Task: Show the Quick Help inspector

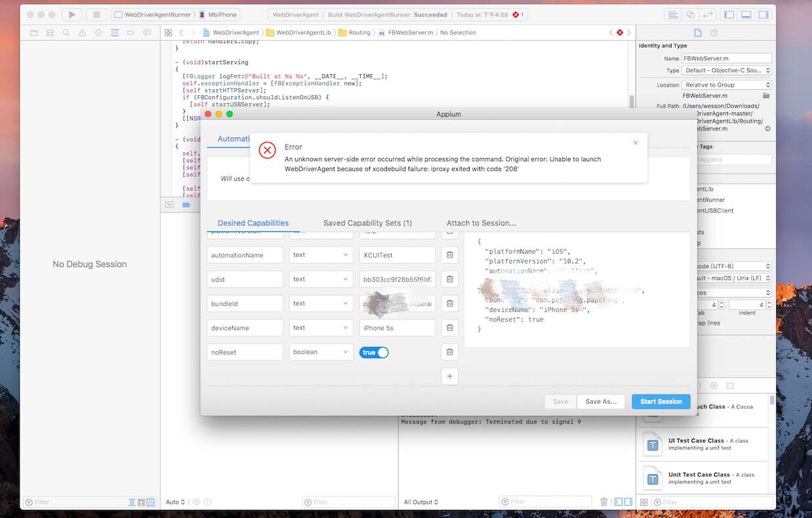Action: [714, 32]
